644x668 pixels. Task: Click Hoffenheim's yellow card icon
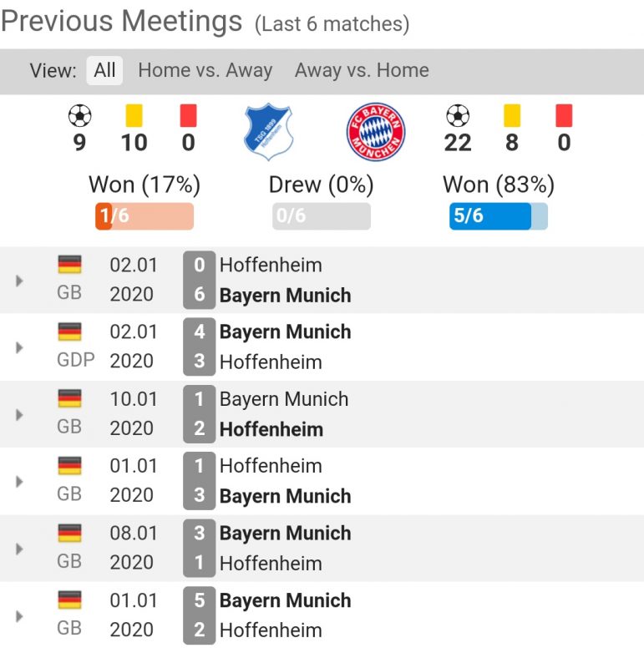(133, 115)
